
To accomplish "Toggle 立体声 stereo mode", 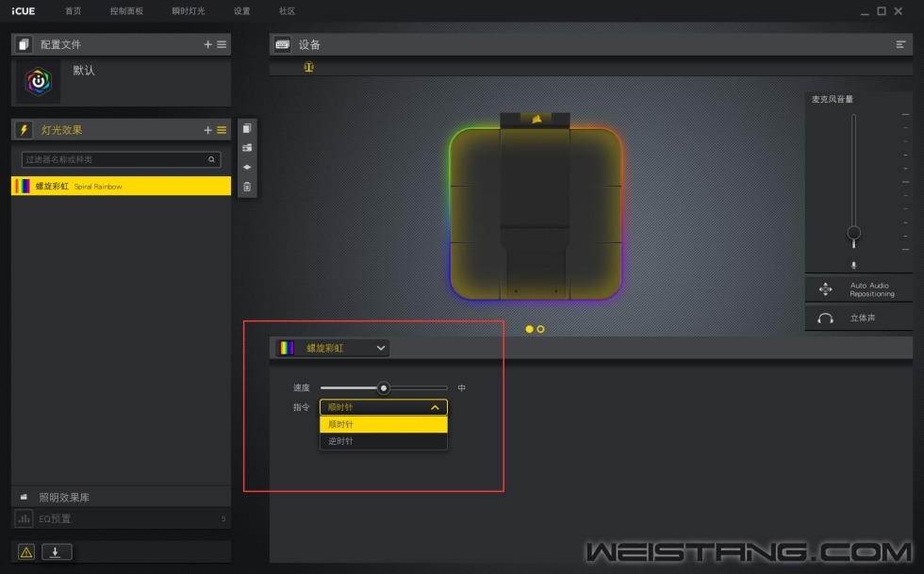I will [859, 318].
